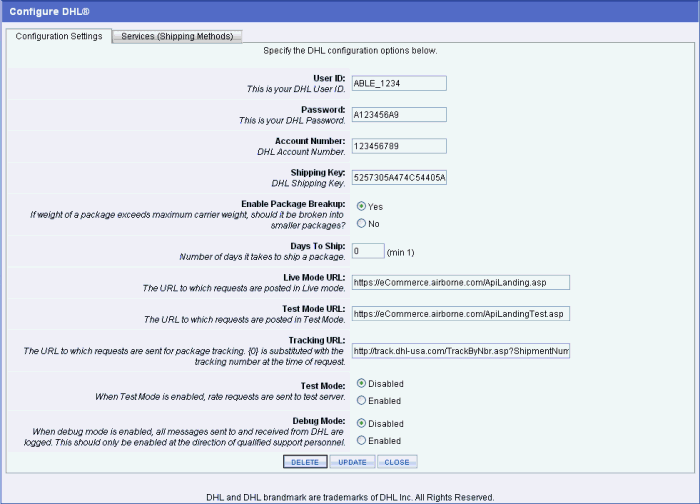Click the Tracking URL field

pos(461,351)
